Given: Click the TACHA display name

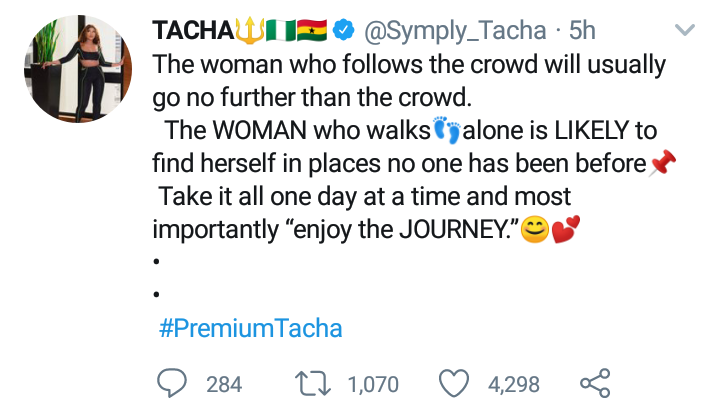Looking at the screenshot, I should pos(193,31).
